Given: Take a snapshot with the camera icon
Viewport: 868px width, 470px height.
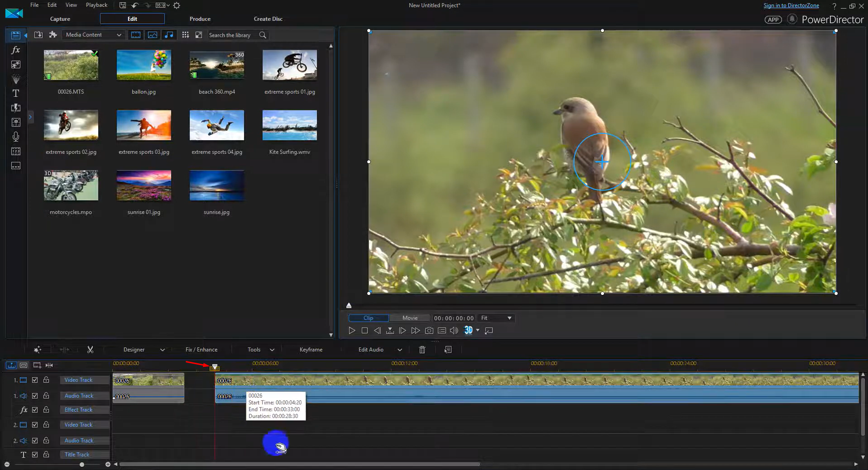Looking at the screenshot, I should tap(429, 330).
